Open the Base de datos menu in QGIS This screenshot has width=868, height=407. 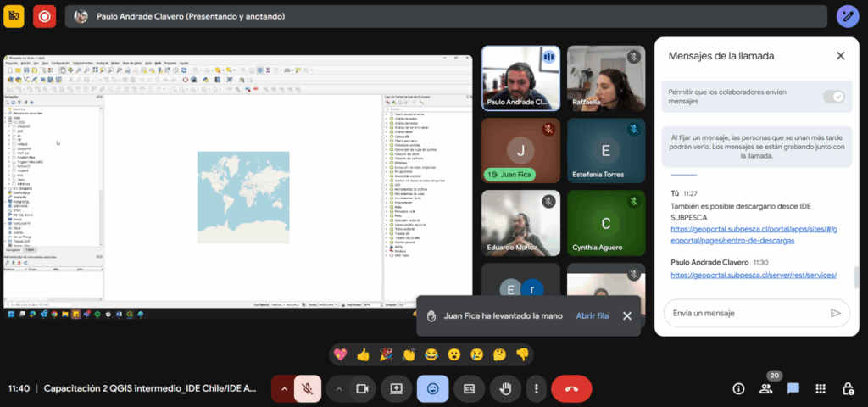pyautogui.click(x=132, y=63)
